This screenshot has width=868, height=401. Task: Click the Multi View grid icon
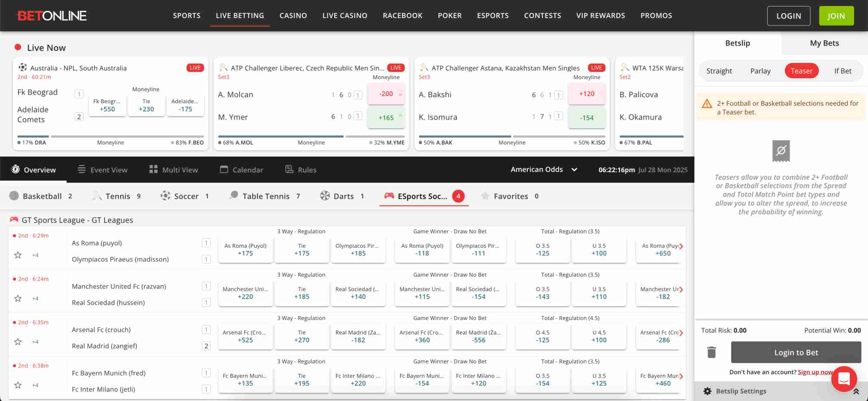(153, 170)
